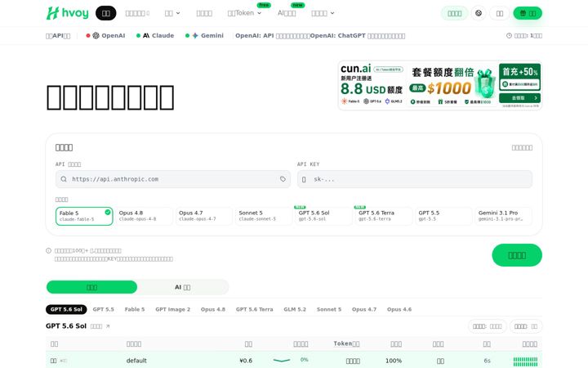588x368 pixels.
Task: Click the 6s latency cell
Action: pyautogui.click(x=487, y=361)
